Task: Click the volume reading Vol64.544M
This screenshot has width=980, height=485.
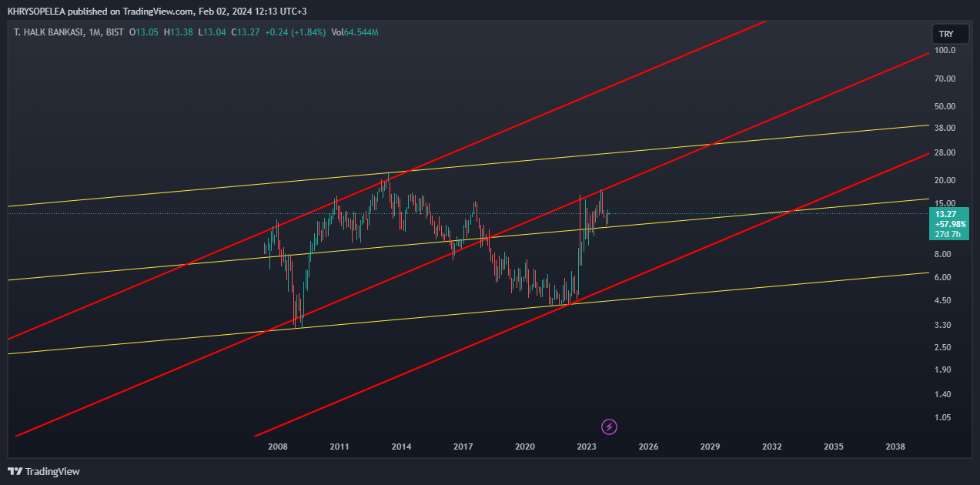Action: coord(355,32)
